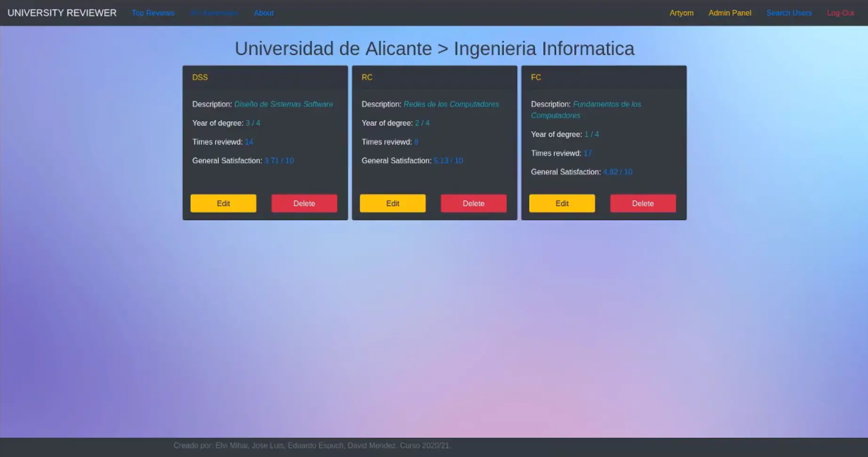The height and width of the screenshot is (457, 868).
Task: Open the Artyom user profile link
Action: click(681, 13)
